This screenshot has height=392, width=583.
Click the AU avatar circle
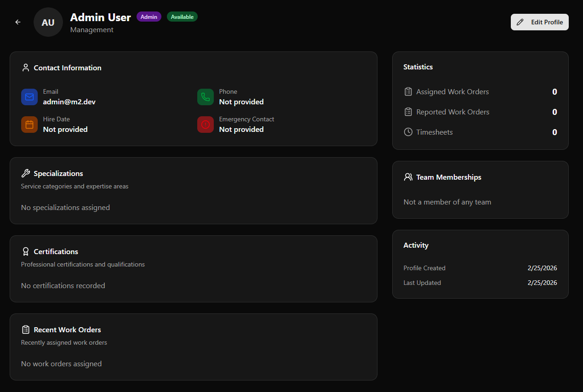point(48,22)
